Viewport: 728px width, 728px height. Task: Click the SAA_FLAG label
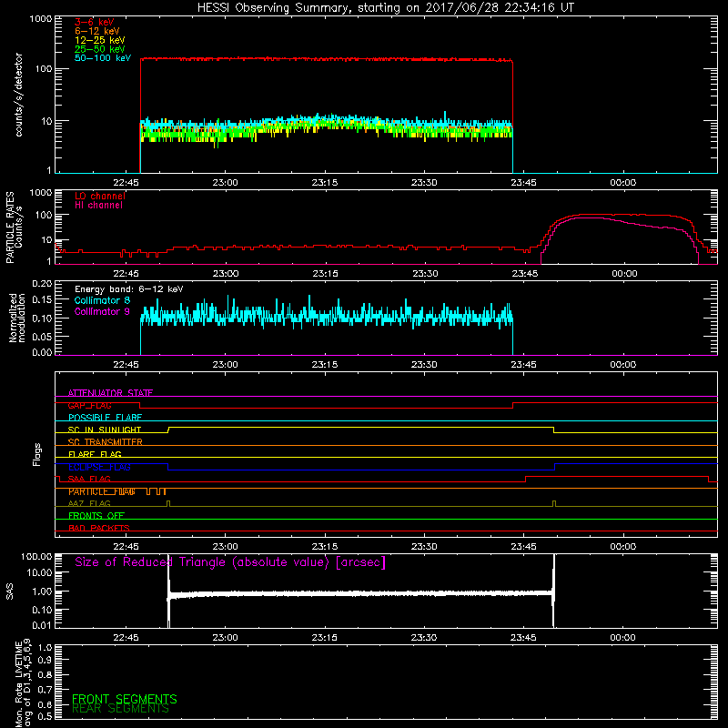point(89,480)
